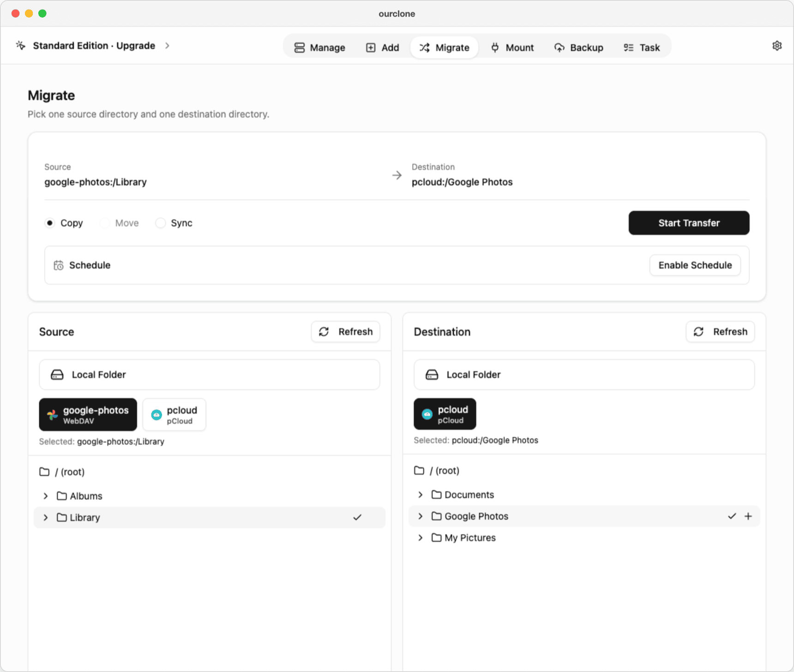Click the checkmark in the Library row

(357, 517)
